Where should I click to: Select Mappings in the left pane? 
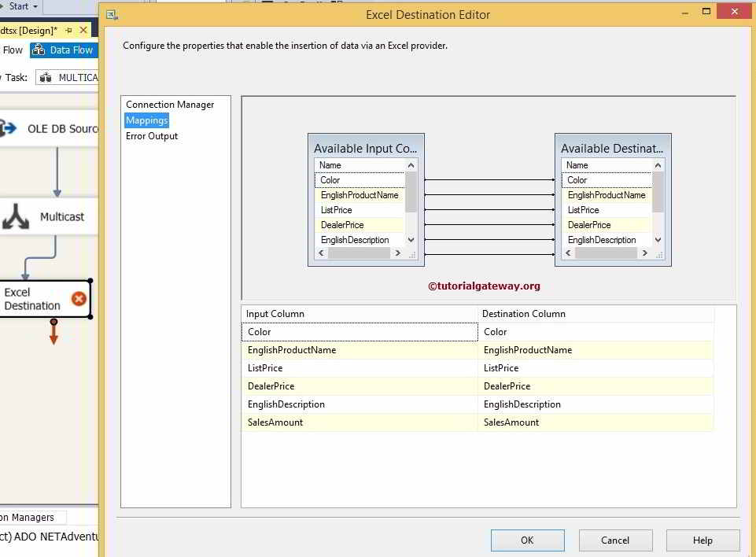click(x=146, y=120)
